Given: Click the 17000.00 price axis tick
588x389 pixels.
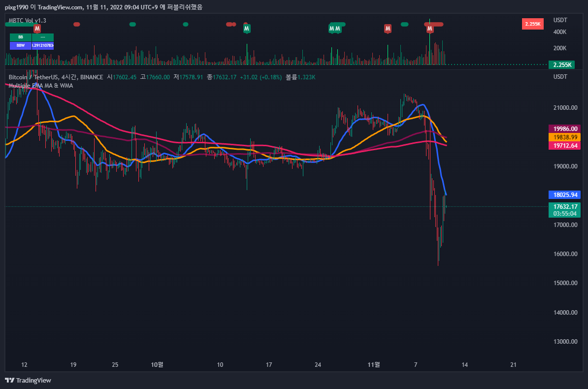Looking at the screenshot, I should click(565, 225).
